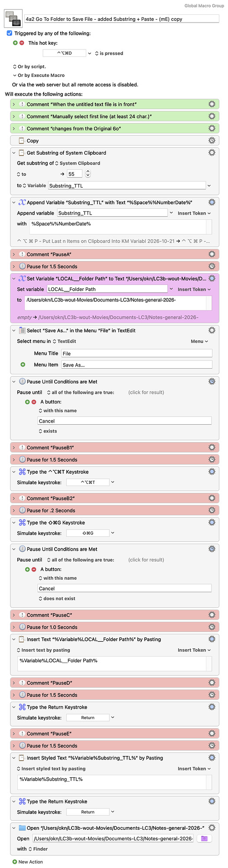Open gear menu of the Comment "PauseD" action
Image resolution: width=228 pixels, height=868 pixels.
212,683
